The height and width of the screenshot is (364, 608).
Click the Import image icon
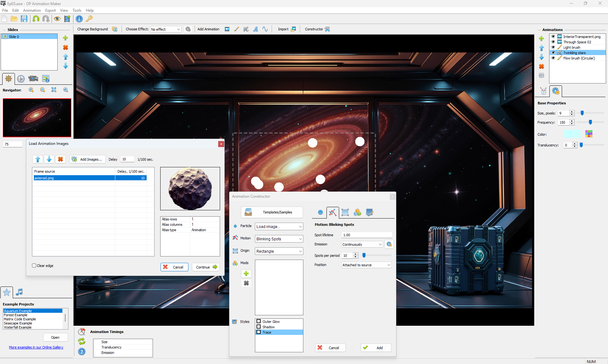pos(293,29)
